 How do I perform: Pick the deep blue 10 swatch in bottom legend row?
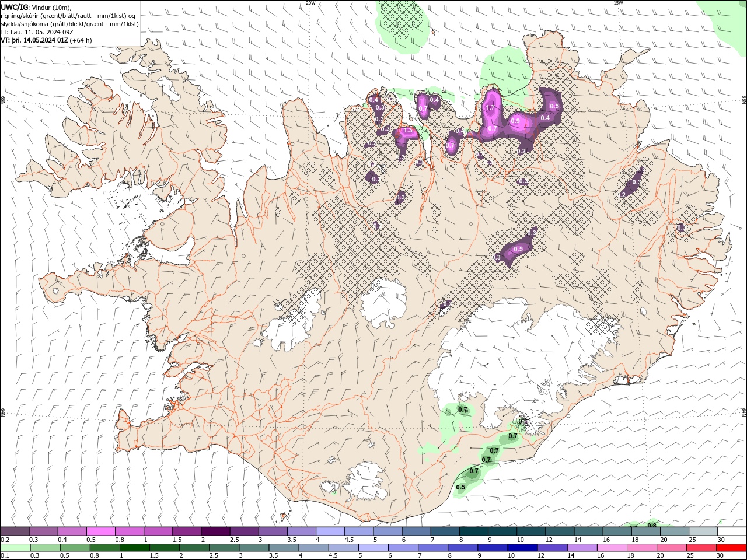tap(522, 548)
